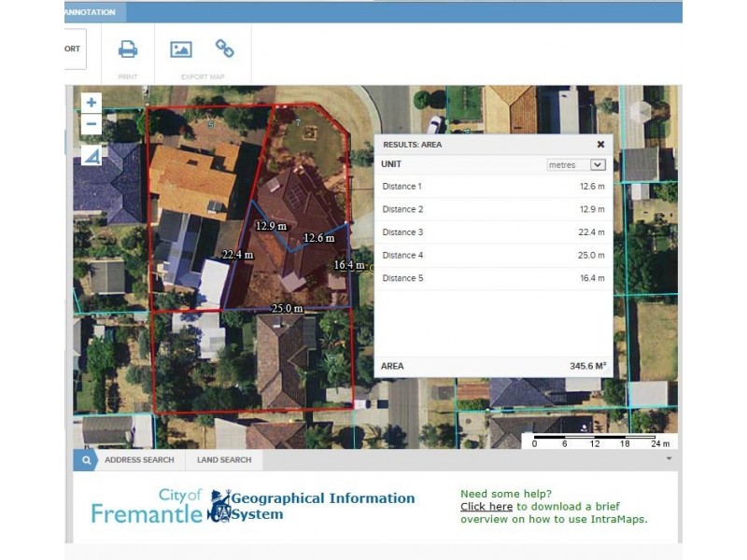Open the Address Search tab
Screen dimensions: 747x560
tap(139, 460)
